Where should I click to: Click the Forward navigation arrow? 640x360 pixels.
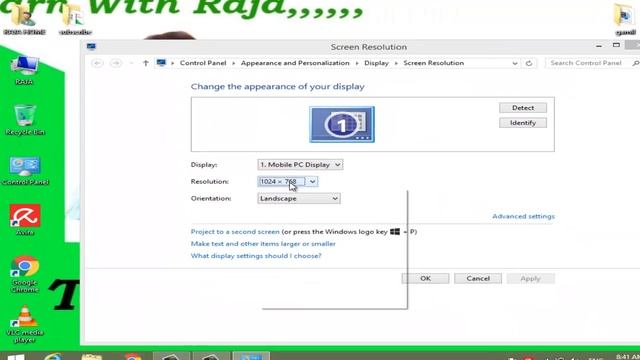click(x=116, y=63)
